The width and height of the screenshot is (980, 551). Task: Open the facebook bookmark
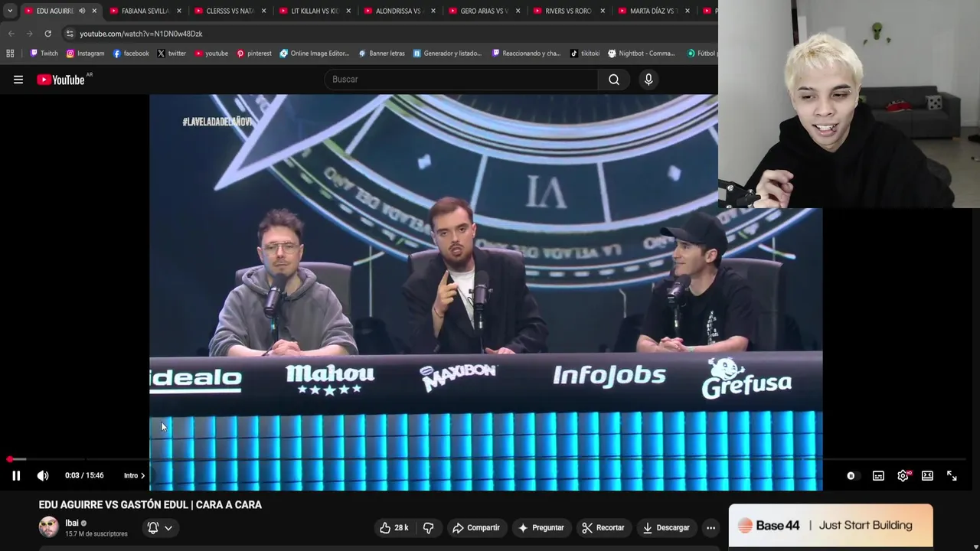click(131, 54)
